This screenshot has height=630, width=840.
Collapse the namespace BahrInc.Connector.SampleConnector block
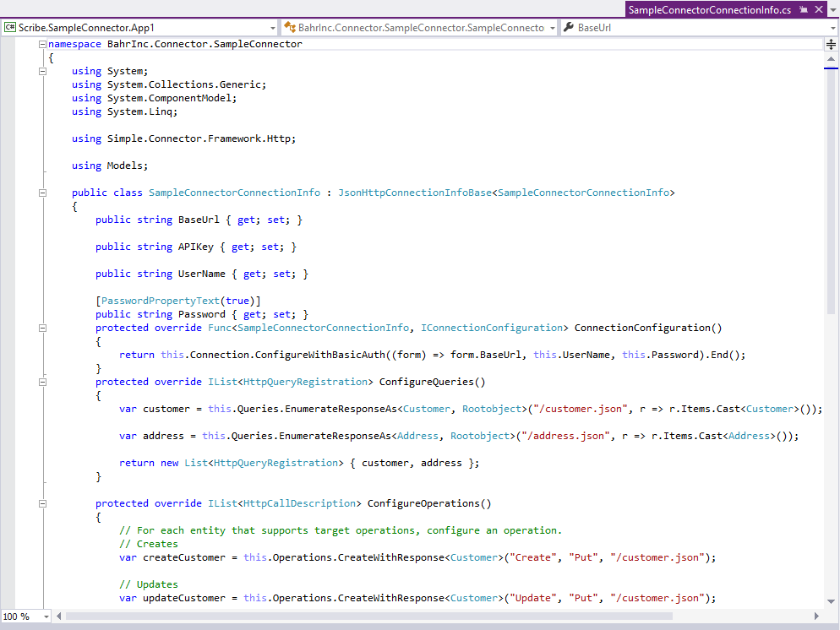click(x=42, y=45)
